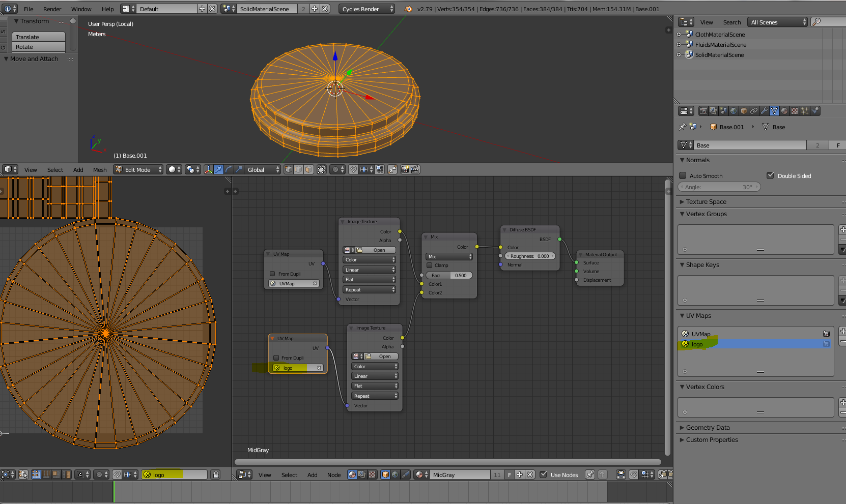846x504 pixels.
Task: Open the World properties tab (globe icon)
Action: 734,111
